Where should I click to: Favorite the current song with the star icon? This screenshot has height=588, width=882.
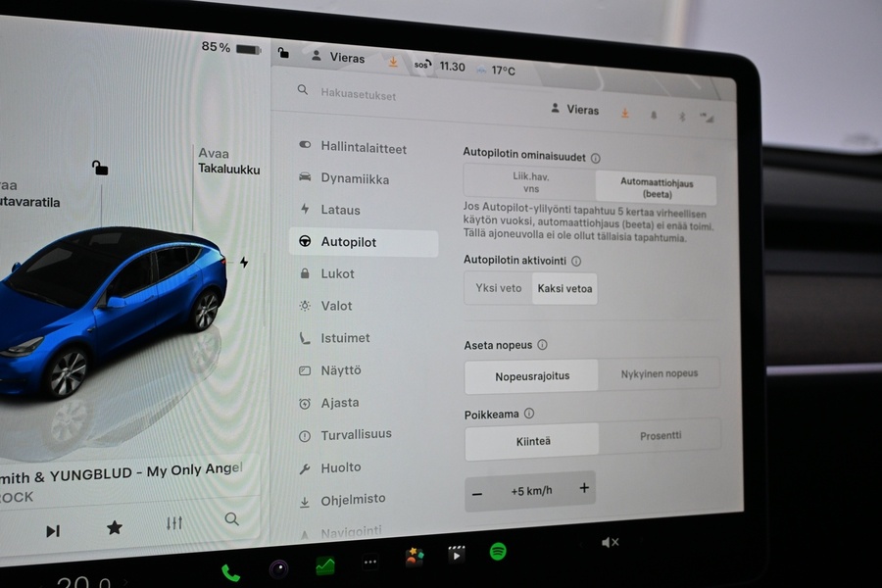(x=114, y=526)
